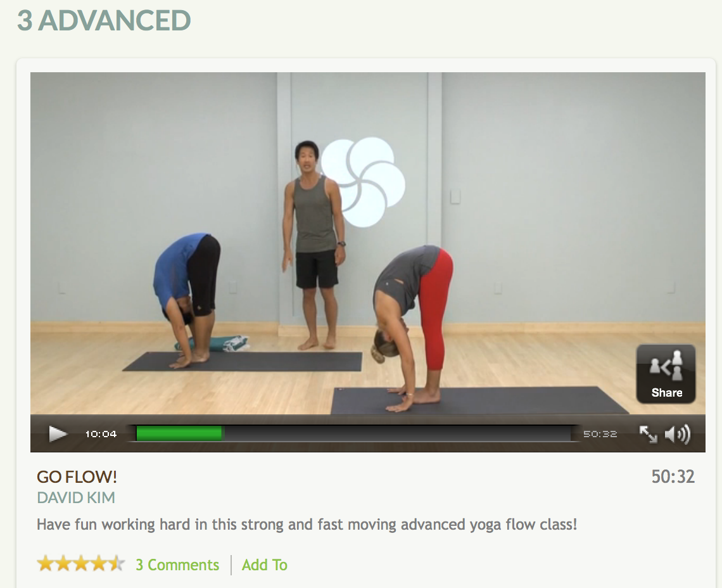Open the 3 Comments link
This screenshot has width=722, height=588.
pyautogui.click(x=177, y=565)
